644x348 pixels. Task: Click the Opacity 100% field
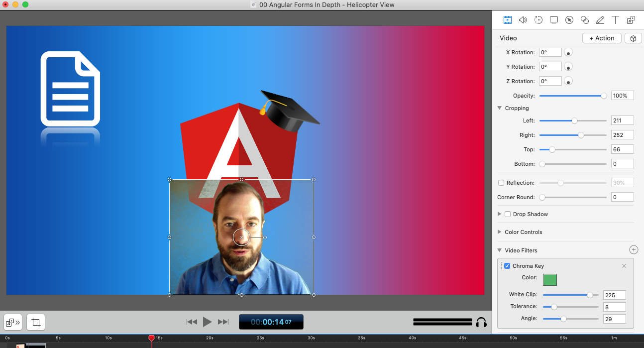pos(623,96)
